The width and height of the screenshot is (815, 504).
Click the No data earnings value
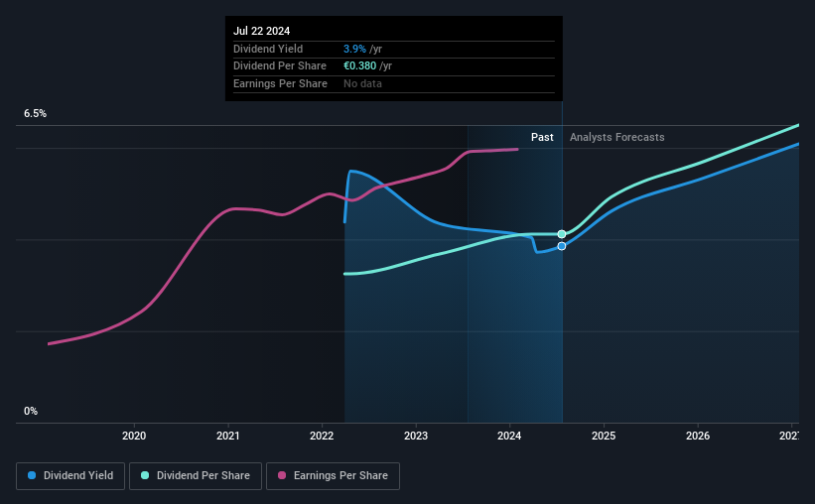(362, 83)
